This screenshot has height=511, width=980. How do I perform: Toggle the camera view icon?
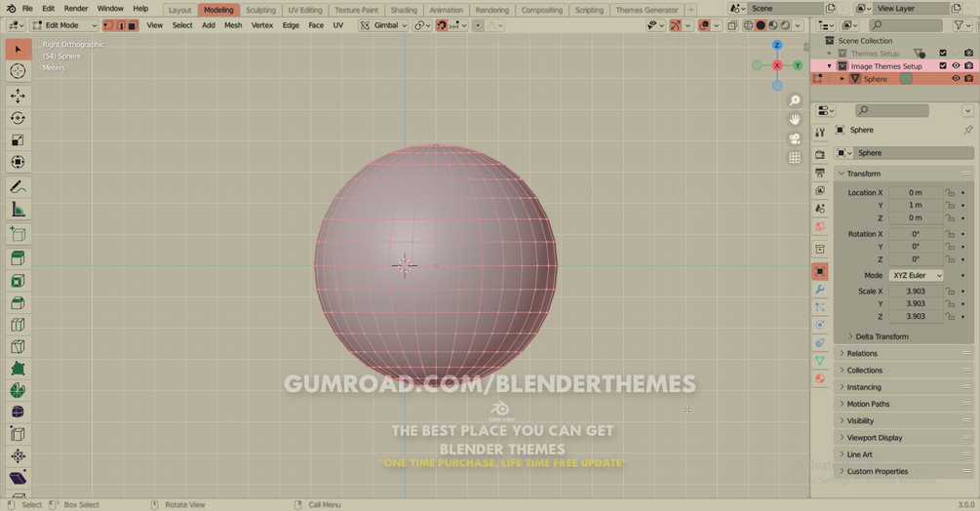795,138
